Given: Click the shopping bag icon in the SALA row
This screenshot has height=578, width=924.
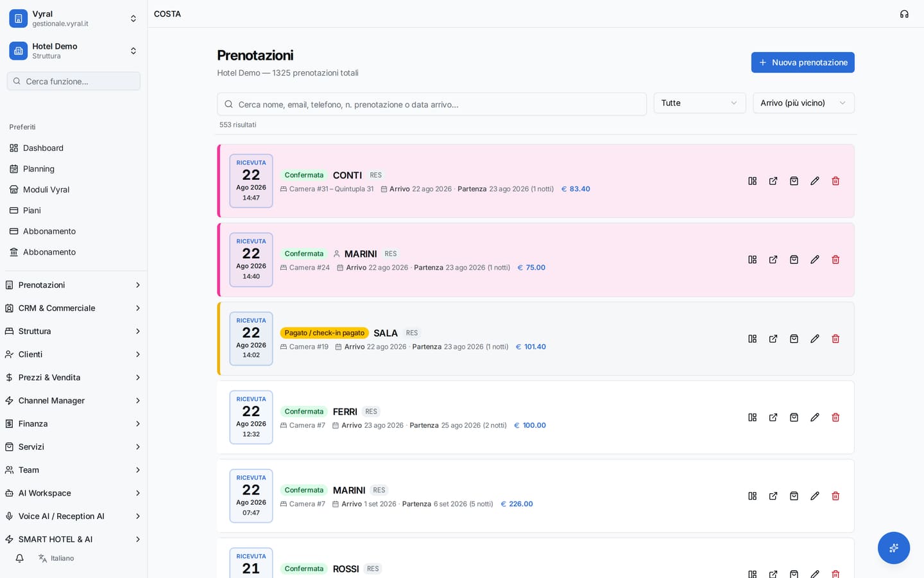Looking at the screenshot, I should (794, 338).
